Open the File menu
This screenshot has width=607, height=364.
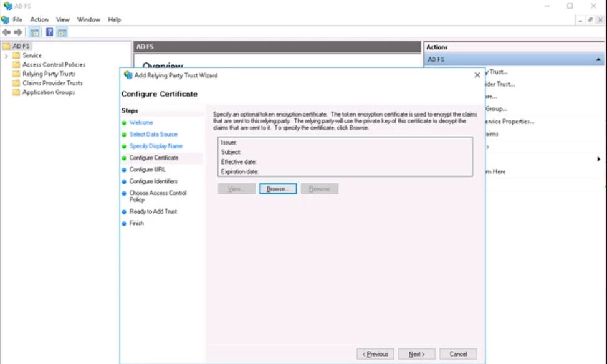click(x=17, y=20)
